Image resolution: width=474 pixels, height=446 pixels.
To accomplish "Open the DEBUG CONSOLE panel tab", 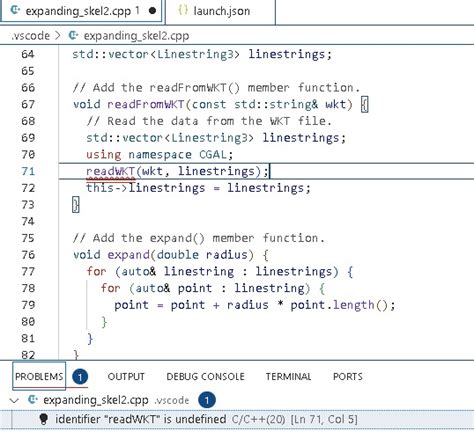I will coord(205,377).
